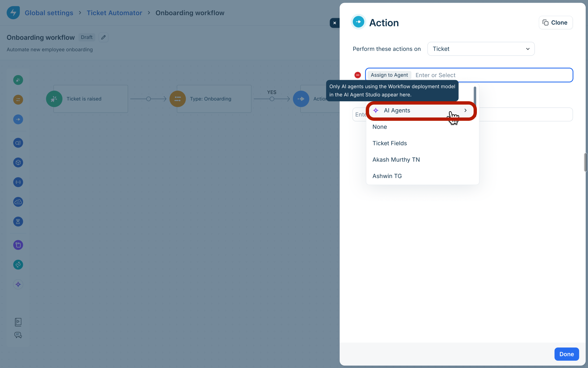Remove the Assign to Agent action row

click(357, 75)
